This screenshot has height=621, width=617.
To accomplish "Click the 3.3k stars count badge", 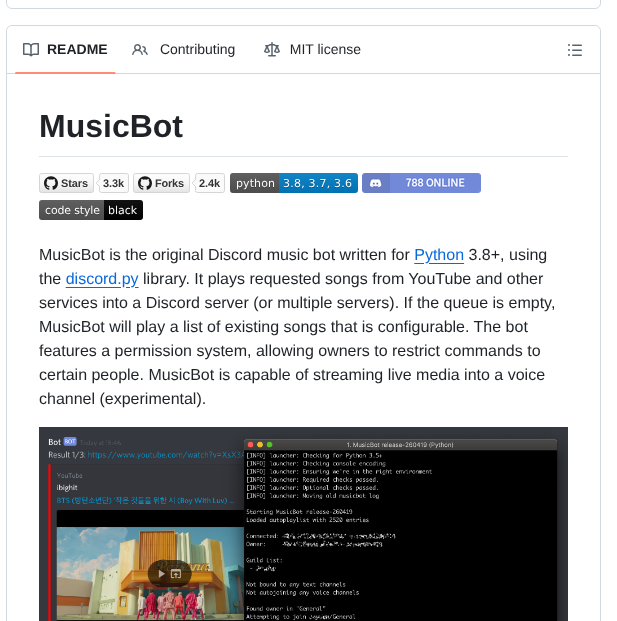I will (x=113, y=183).
